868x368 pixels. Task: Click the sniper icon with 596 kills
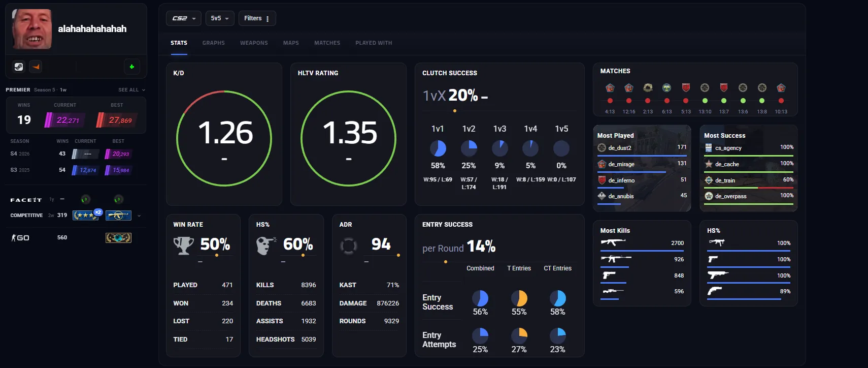[x=613, y=291]
